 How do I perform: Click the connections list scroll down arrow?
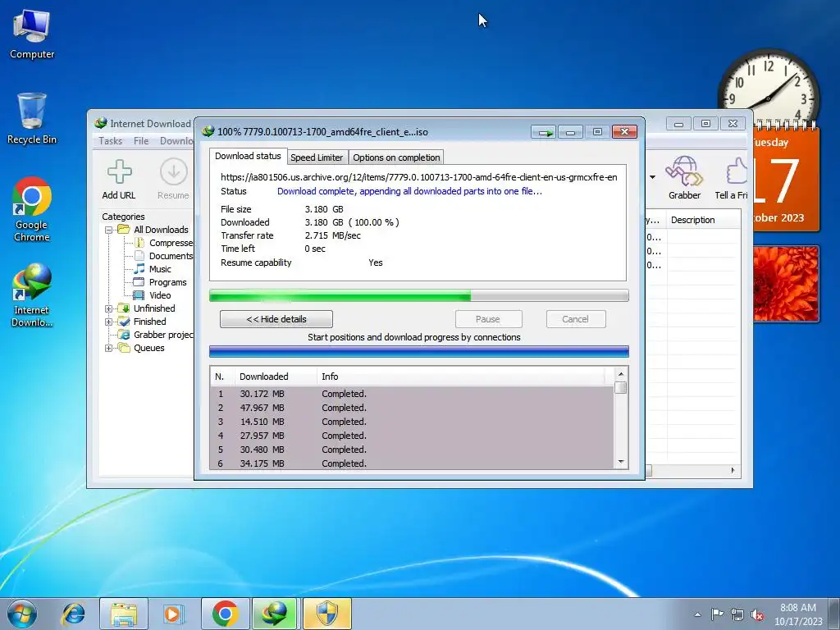(x=621, y=462)
